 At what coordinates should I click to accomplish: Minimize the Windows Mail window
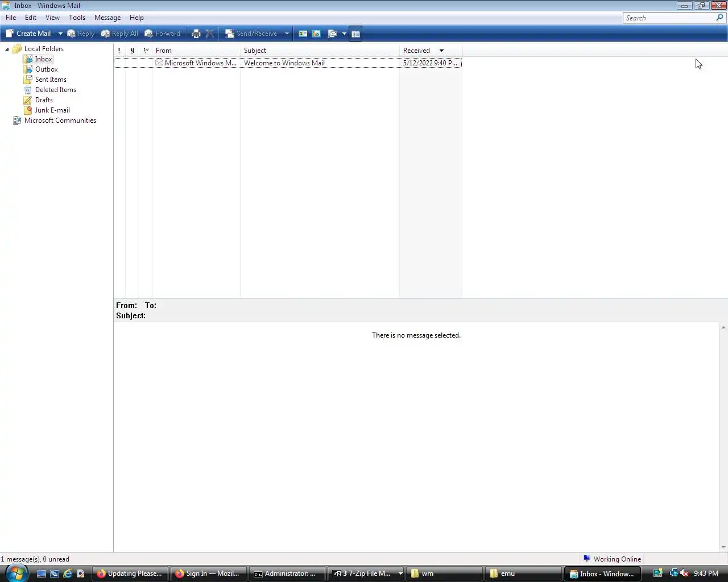click(684, 6)
